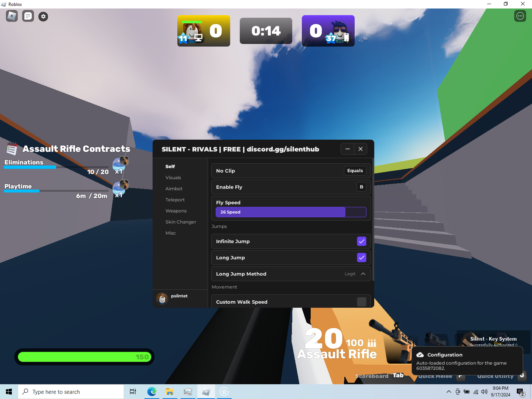Click the Jumps section header
This screenshot has height=399, width=532.
[x=219, y=226]
